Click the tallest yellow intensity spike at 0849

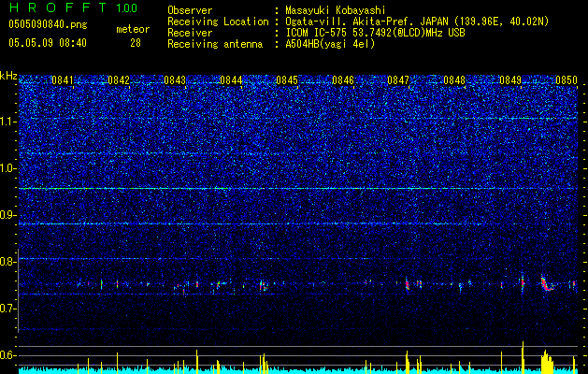click(x=523, y=357)
